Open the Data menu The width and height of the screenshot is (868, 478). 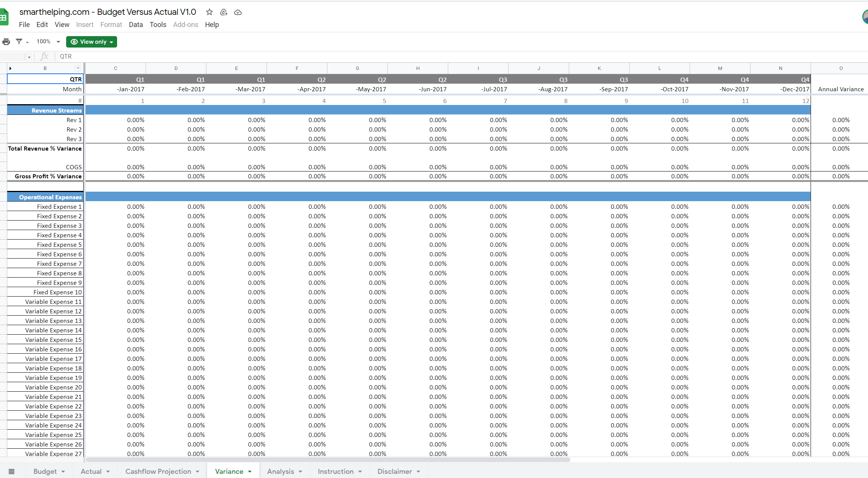click(x=136, y=25)
